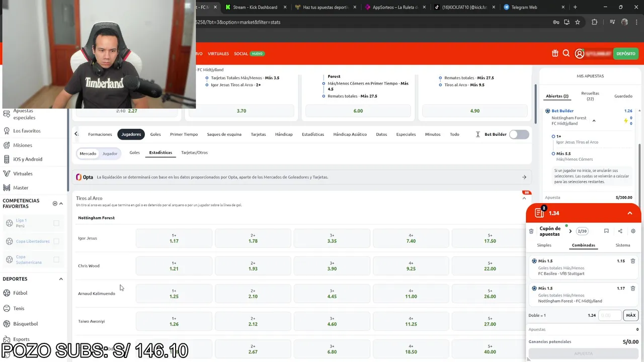Screen dimensions: 644x362
Task: Open the Guardado bets tab
Action: pyautogui.click(x=623, y=96)
